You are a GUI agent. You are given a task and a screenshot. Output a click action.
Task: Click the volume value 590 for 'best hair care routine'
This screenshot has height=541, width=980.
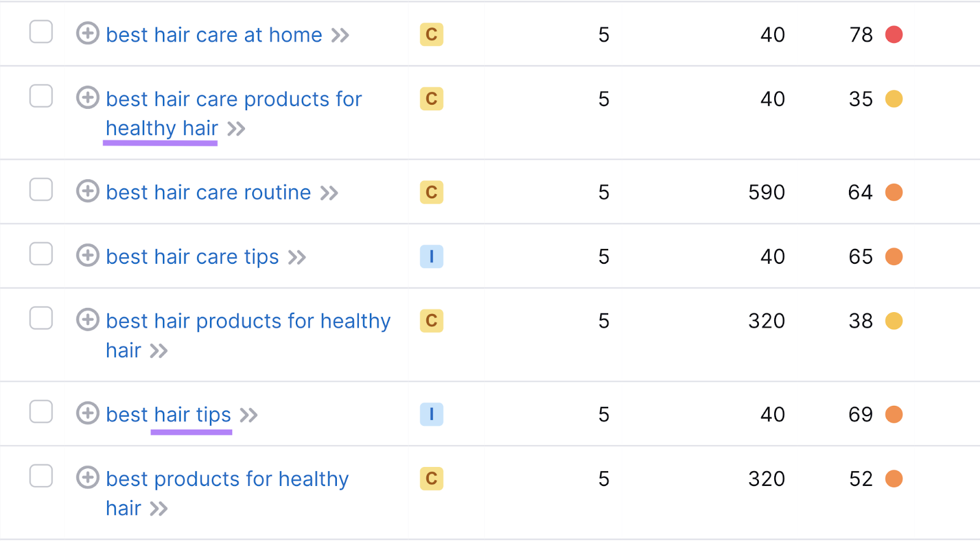767,192
